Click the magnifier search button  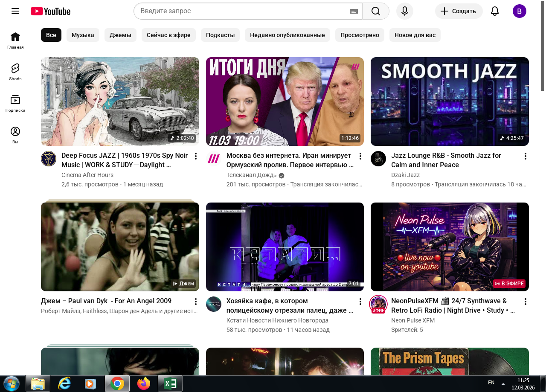point(376,11)
